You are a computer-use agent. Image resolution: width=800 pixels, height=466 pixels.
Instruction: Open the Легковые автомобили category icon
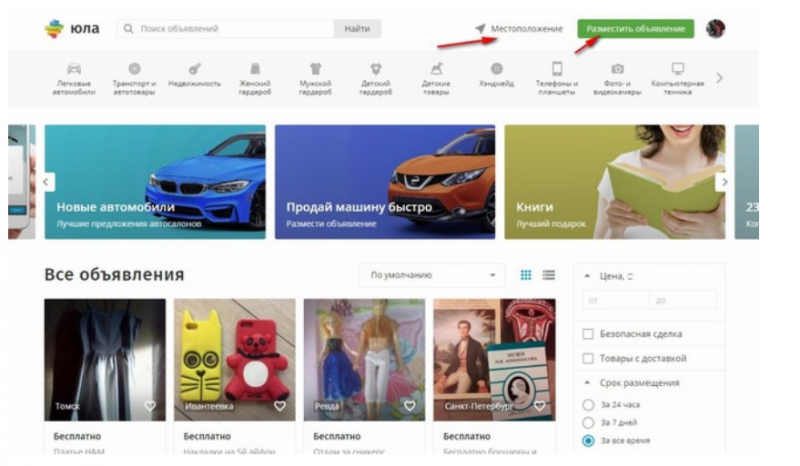[74, 69]
